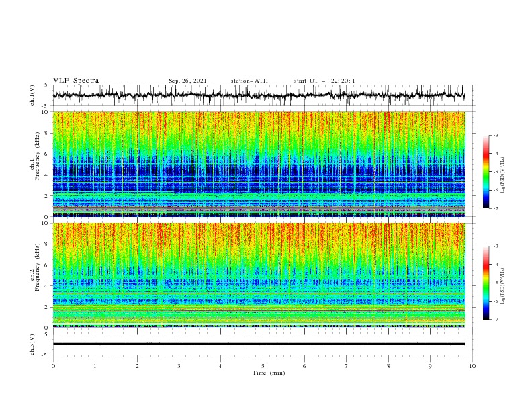532x411 pixels.
Task: Click time axis tick label '3'
Action: (179, 366)
